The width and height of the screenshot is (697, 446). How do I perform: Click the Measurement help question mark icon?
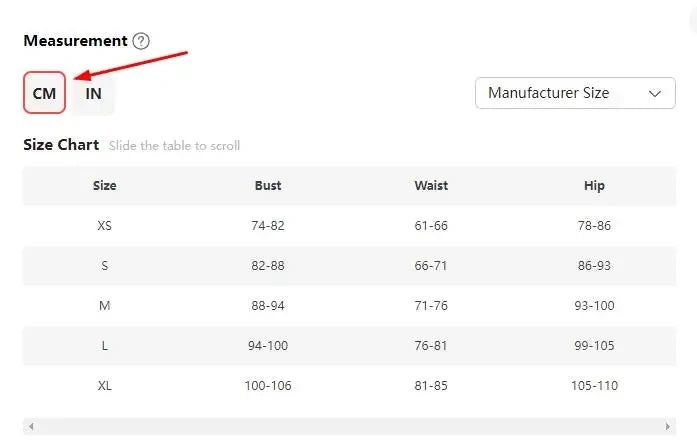click(x=141, y=41)
